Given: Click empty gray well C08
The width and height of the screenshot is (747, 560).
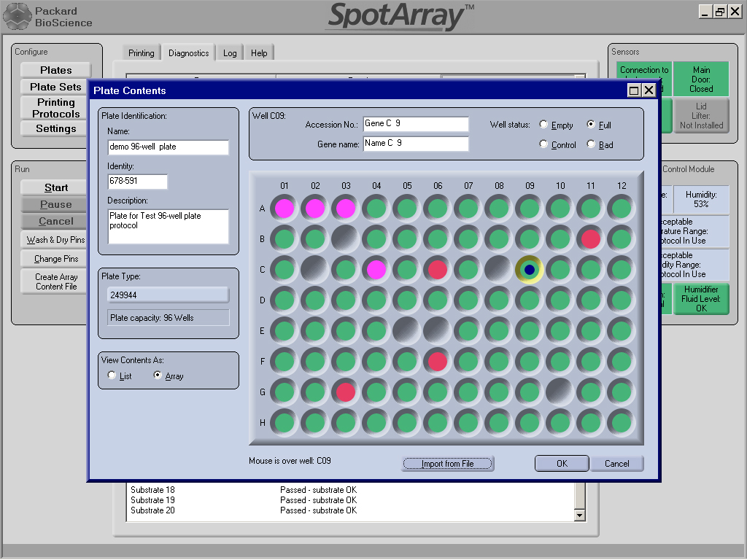Looking at the screenshot, I should coord(499,270).
